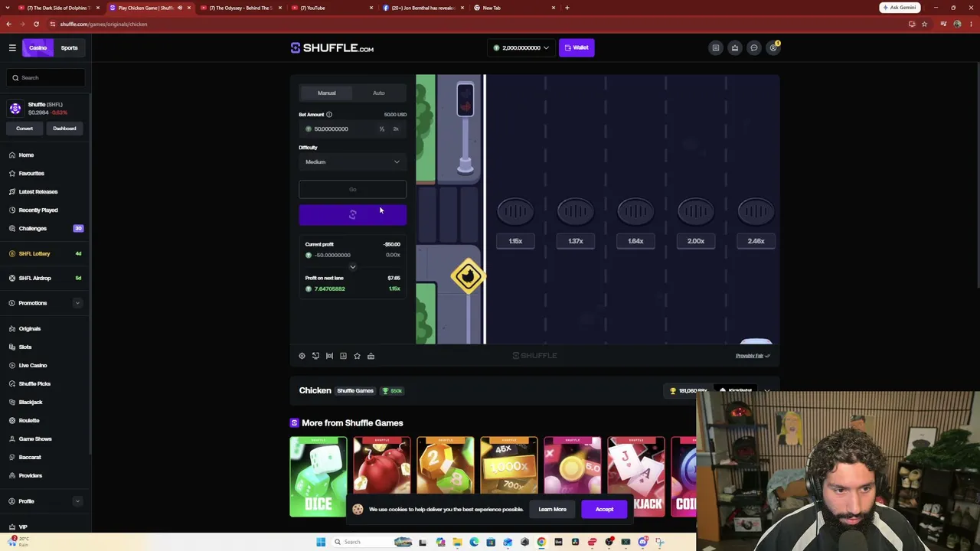Switch to the Casino tab
980x551 pixels.
(38, 47)
